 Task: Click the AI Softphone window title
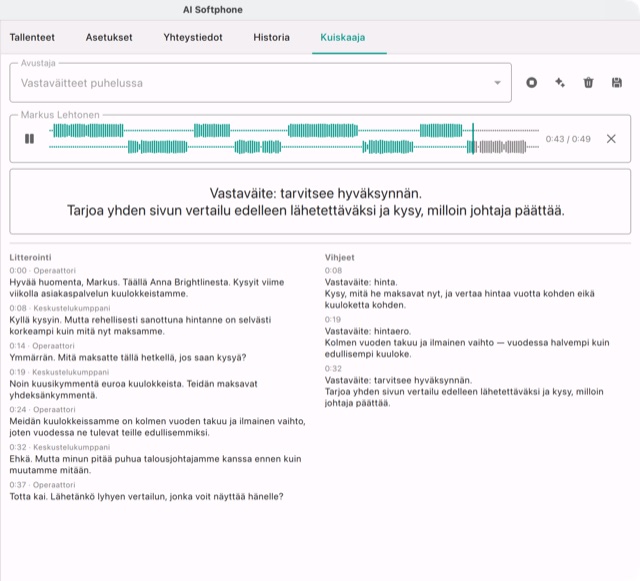click(213, 10)
